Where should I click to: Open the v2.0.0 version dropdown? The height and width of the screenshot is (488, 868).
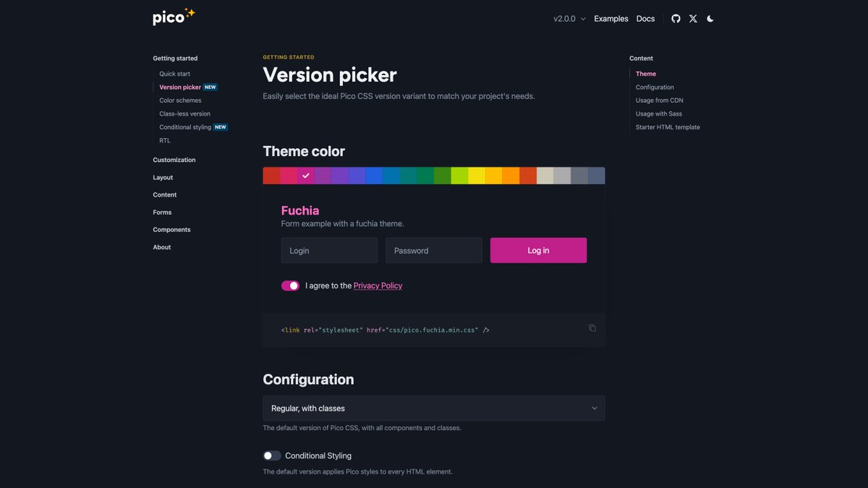coord(569,19)
